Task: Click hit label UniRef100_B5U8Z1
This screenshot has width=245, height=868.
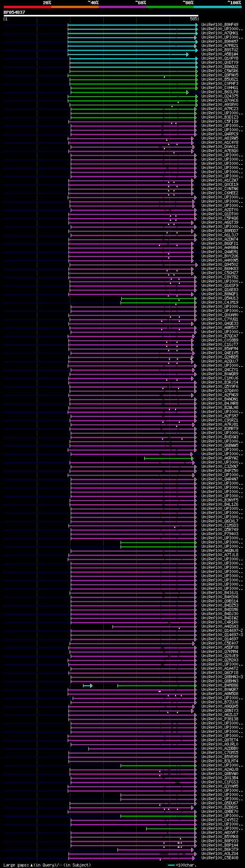Action: (x=220, y=79)
